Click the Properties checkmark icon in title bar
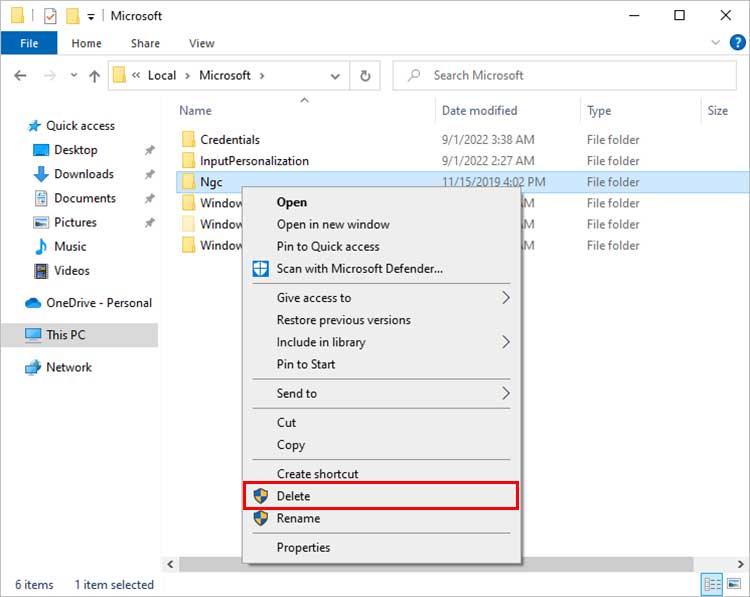 click(50, 16)
